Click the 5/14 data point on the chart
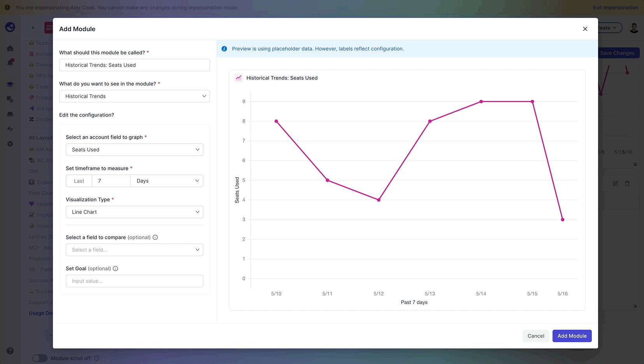Screen dimensions: 644x364 [481, 102]
